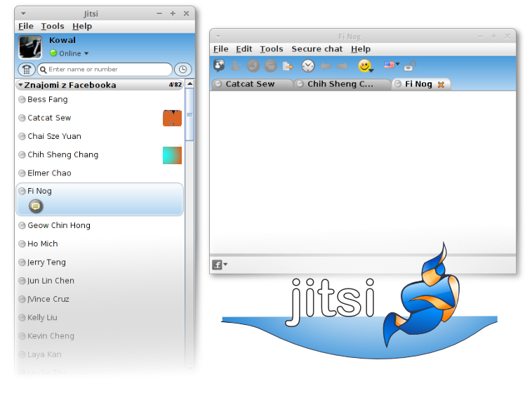Click the invite contact to chat icon
Image resolution: width=532 pixels, height=393 pixels.
click(x=219, y=65)
